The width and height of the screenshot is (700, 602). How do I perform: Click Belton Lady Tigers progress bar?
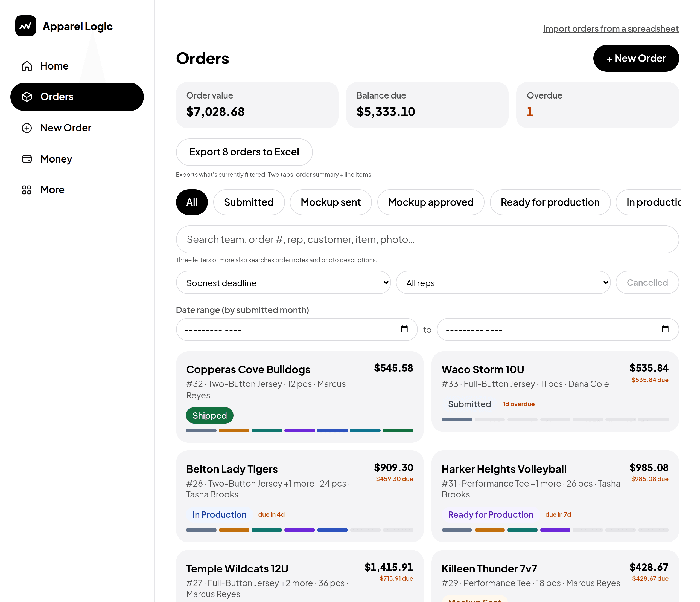299,530
